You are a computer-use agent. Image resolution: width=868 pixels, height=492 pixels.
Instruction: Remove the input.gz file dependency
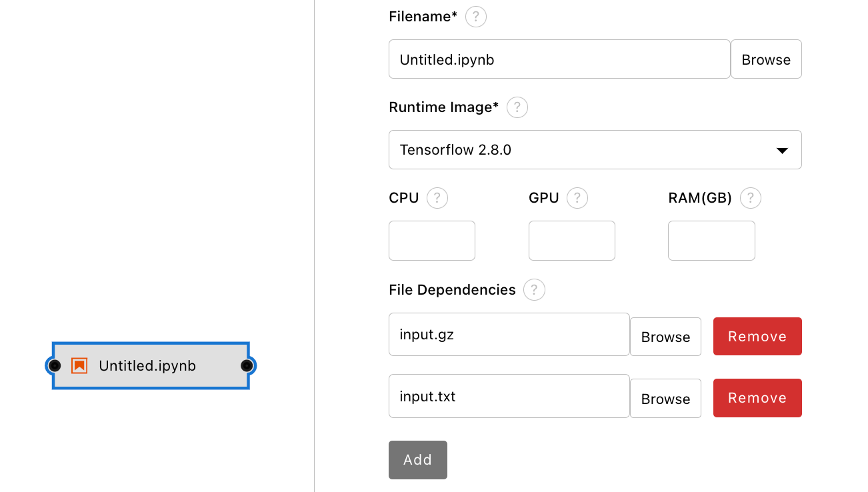[x=757, y=337]
